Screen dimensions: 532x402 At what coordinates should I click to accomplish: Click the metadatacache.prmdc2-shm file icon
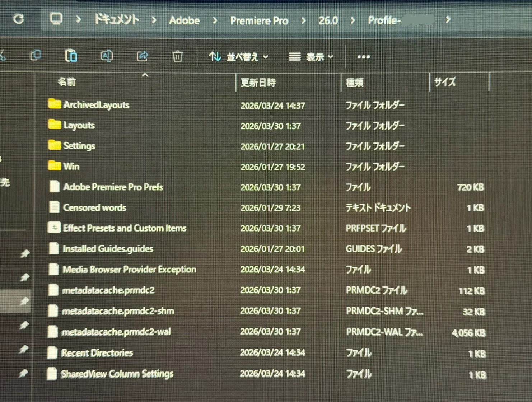click(x=53, y=310)
